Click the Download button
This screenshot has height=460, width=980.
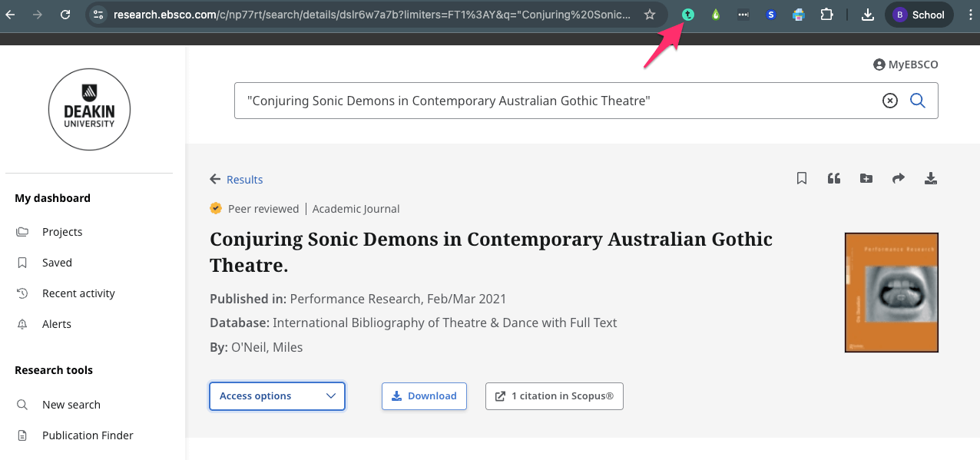pyautogui.click(x=424, y=396)
